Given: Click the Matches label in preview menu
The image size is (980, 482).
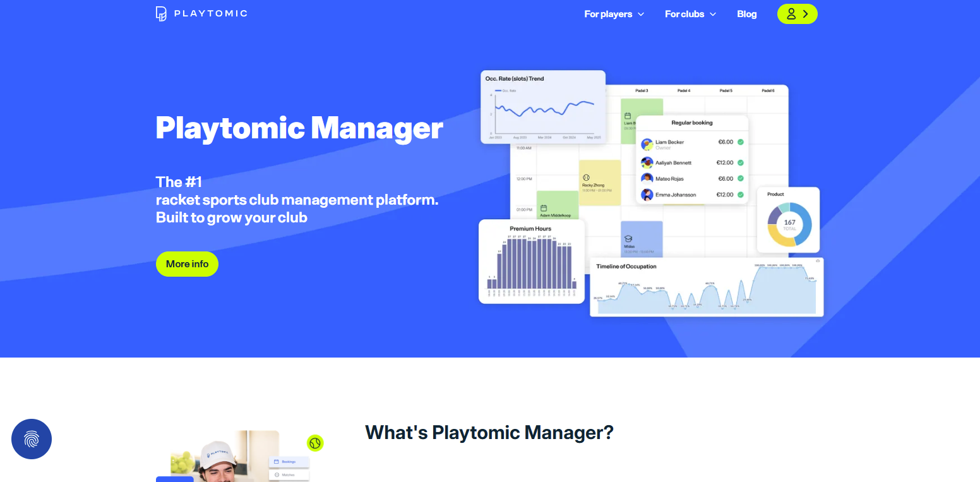Looking at the screenshot, I should (288, 474).
